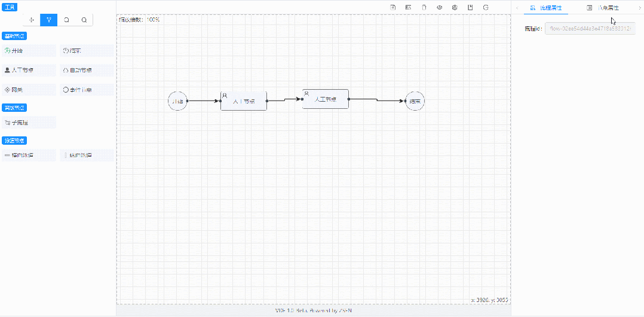Click the VFD footer text at the bottom
This screenshot has width=644, height=317.
coord(314,310)
